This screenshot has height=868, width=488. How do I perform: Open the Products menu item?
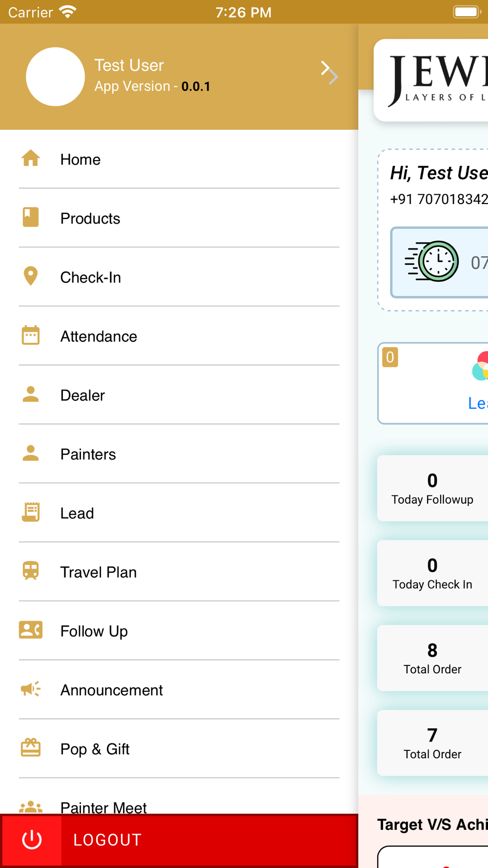tap(179, 218)
